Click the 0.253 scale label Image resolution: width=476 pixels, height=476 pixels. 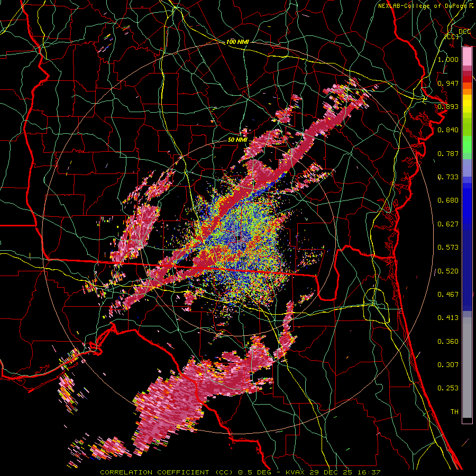[448, 388]
